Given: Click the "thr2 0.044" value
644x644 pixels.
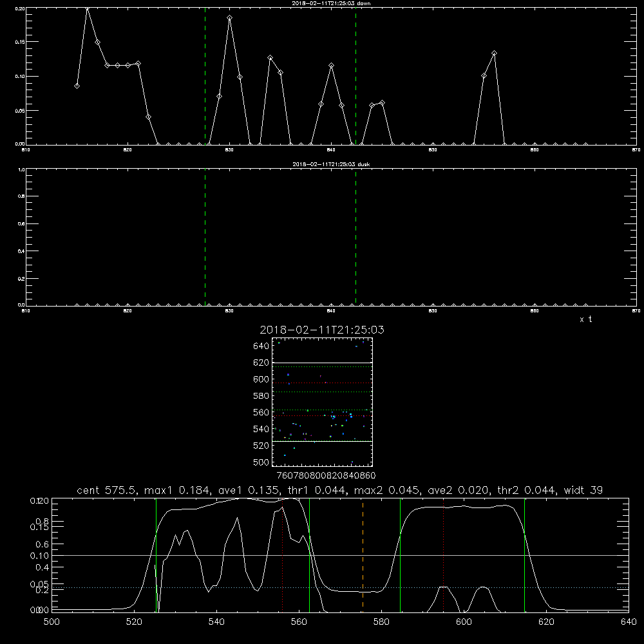Looking at the screenshot, I should [527, 490].
